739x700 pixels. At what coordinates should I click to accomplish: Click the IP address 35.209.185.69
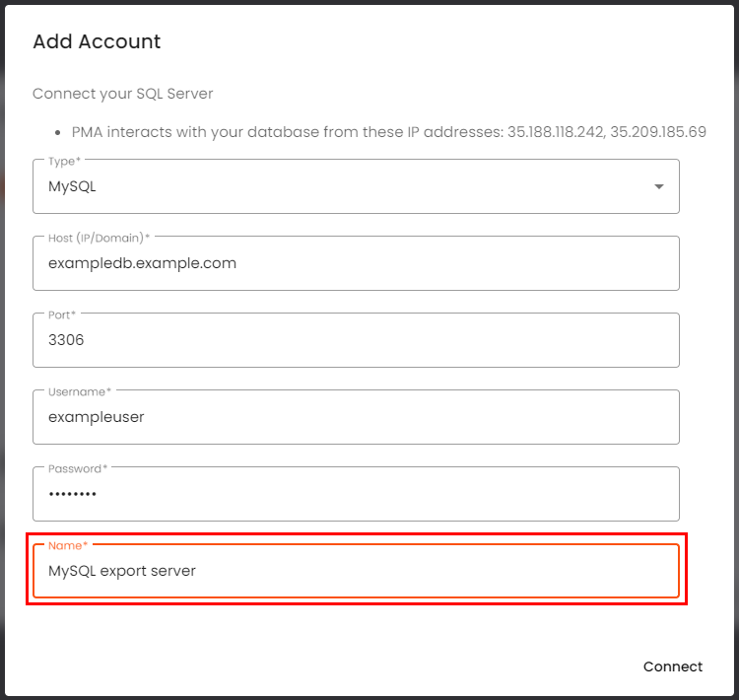658,131
